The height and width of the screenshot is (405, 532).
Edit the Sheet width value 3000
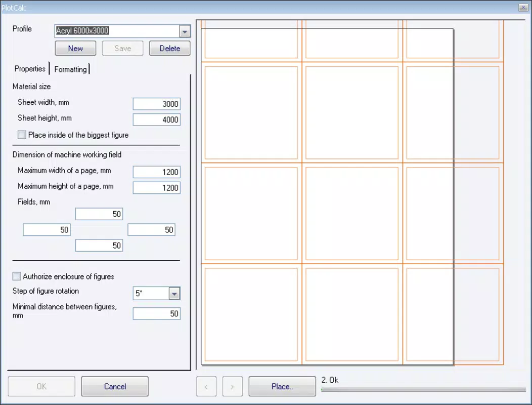pos(156,104)
